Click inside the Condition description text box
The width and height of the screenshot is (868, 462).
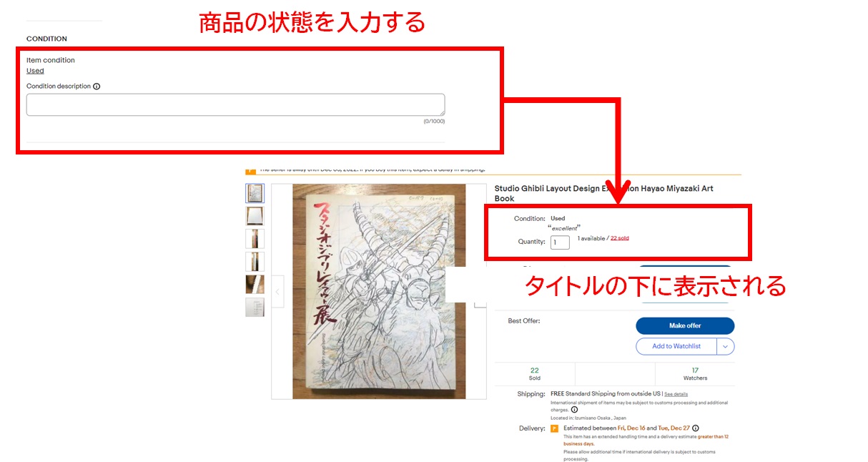coord(235,104)
